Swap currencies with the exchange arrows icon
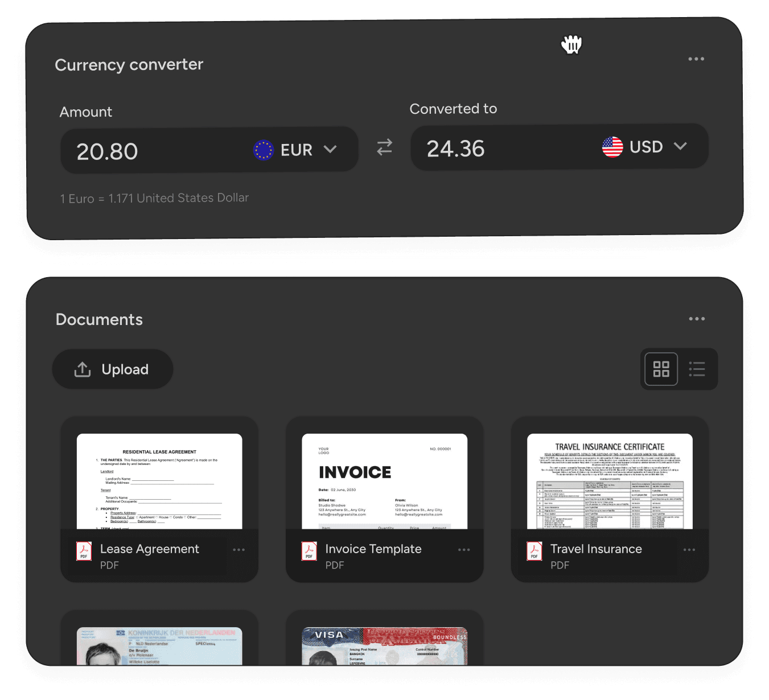The image size is (769, 700). click(385, 147)
